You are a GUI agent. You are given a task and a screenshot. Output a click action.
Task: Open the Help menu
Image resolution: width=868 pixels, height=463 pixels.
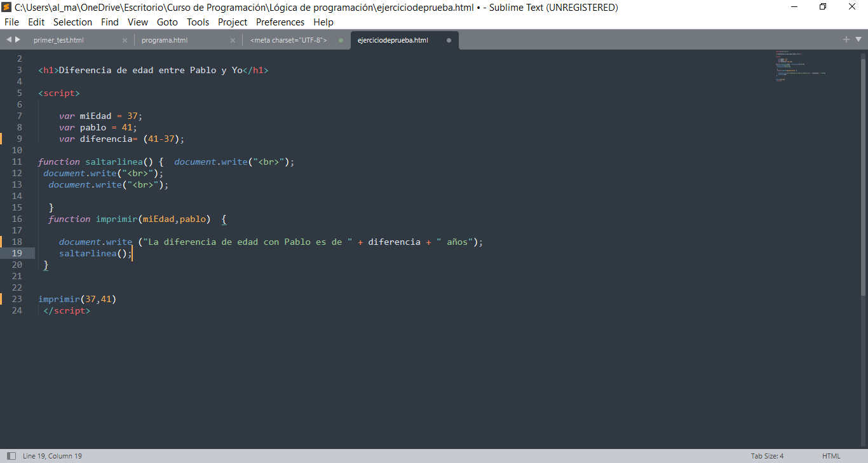click(323, 22)
